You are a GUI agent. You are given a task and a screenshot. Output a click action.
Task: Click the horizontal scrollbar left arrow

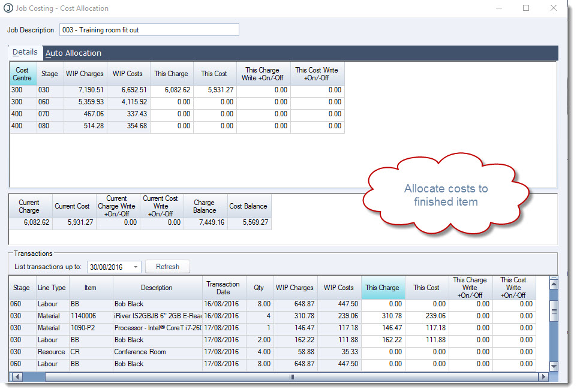(17, 376)
